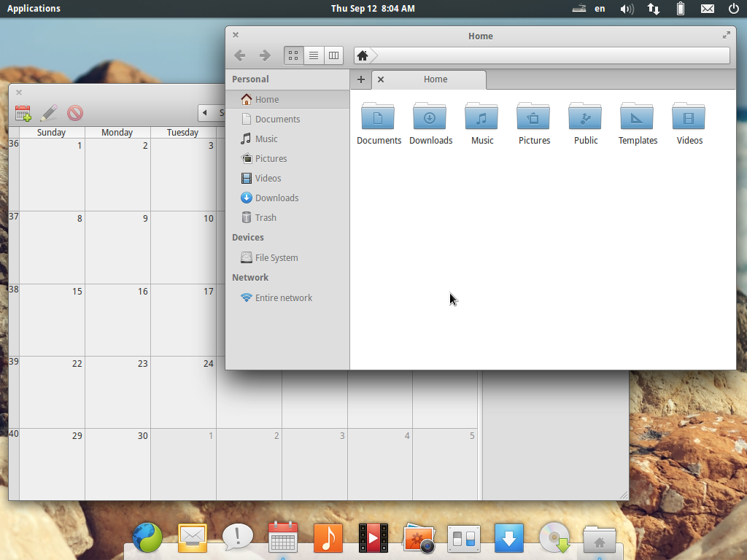Click the file manager path bar
The image size is (747, 560).
click(x=547, y=55)
